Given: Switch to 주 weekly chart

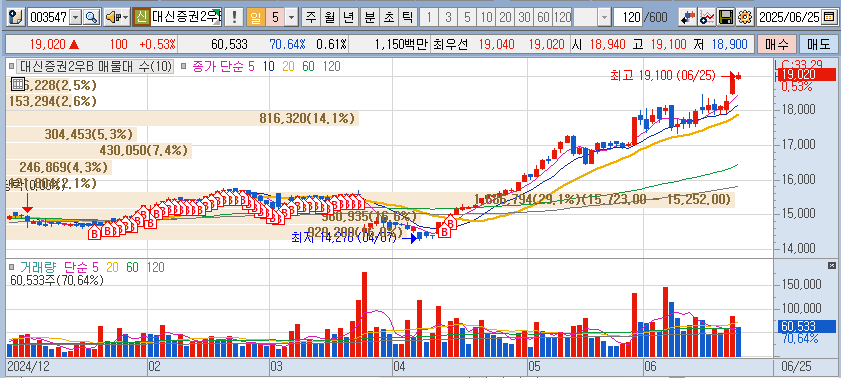Looking at the screenshot, I should click(311, 17).
